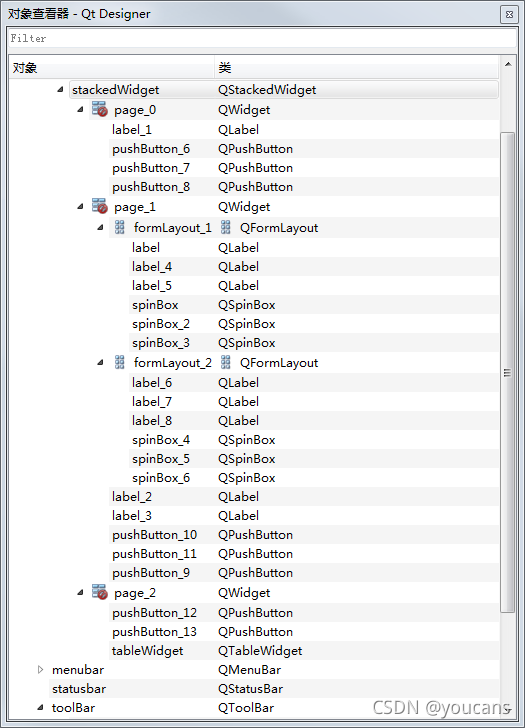Select label_2 object
Screen dimensions: 525x728
pos(132,497)
